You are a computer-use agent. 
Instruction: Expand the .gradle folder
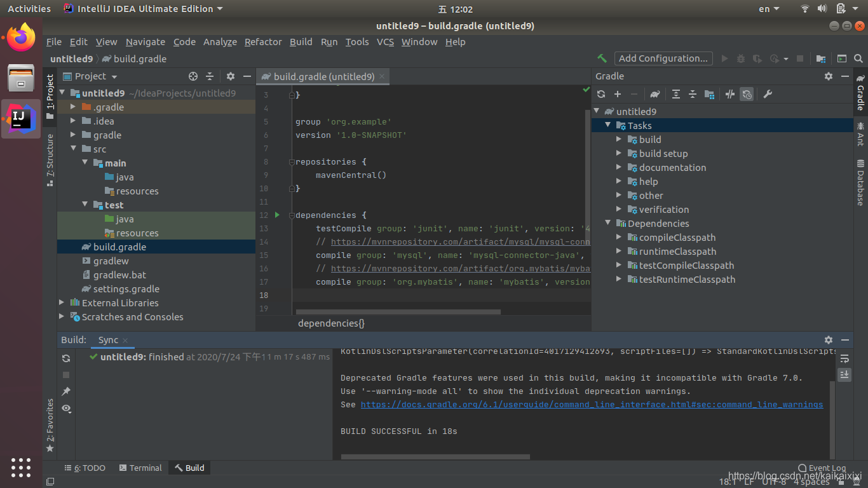74,107
